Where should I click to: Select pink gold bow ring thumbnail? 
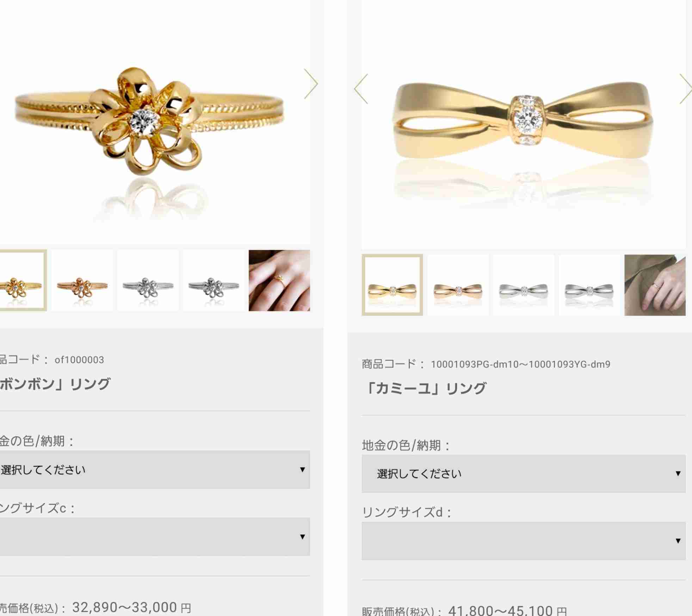[x=458, y=285]
